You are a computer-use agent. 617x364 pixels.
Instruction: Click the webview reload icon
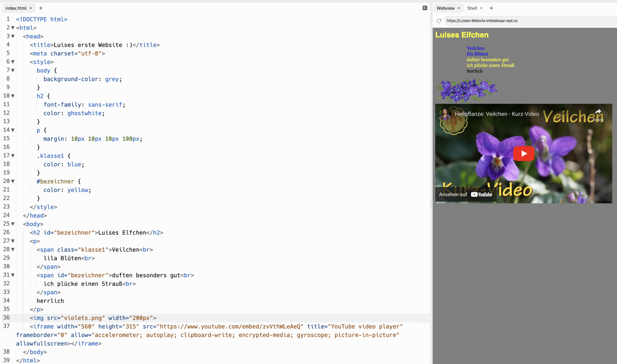[439, 21]
